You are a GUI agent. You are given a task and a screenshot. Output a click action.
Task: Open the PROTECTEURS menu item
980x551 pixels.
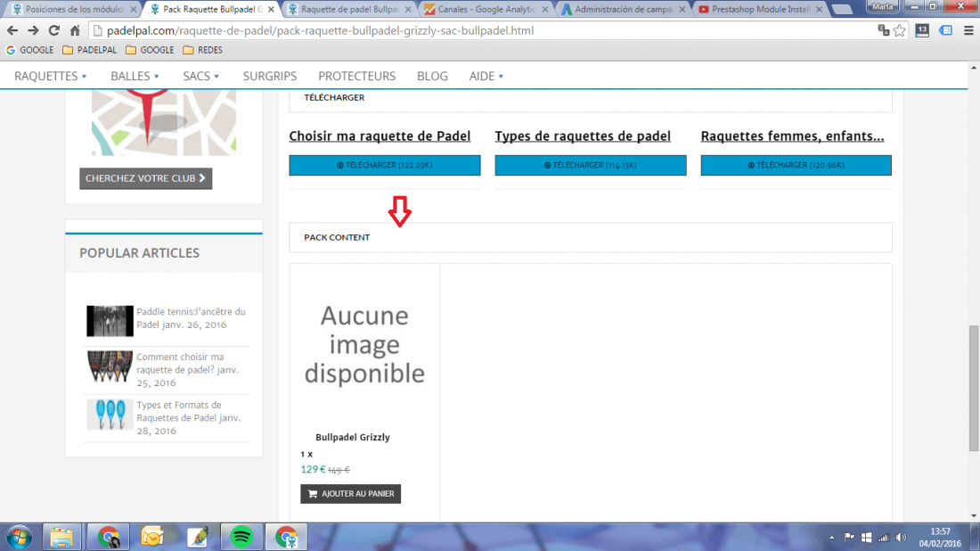tap(357, 76)
